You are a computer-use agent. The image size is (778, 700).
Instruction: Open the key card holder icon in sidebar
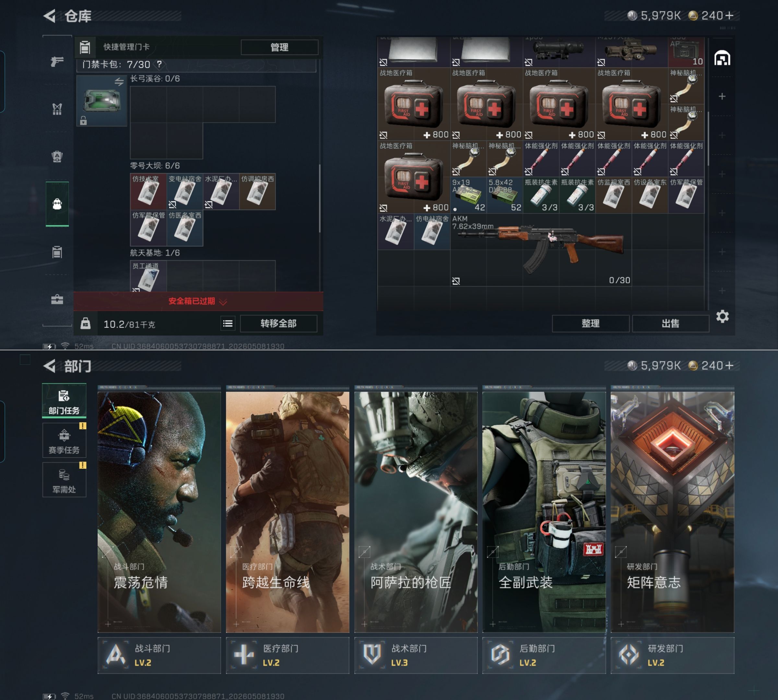pos(57,252)
